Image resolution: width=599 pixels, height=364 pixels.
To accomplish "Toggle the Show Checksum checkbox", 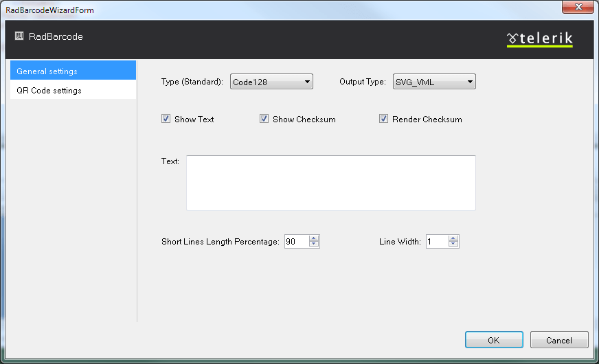I will pos(264,119).
